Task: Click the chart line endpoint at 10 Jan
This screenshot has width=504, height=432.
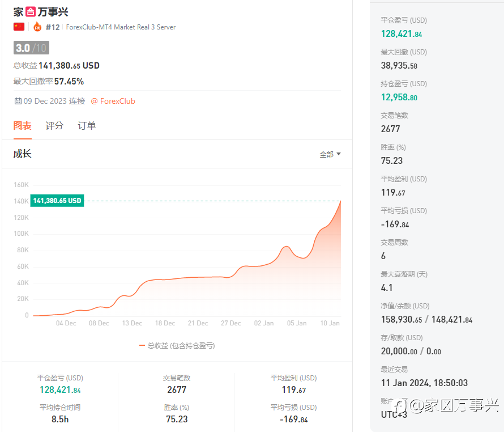Action: point(341,201)
